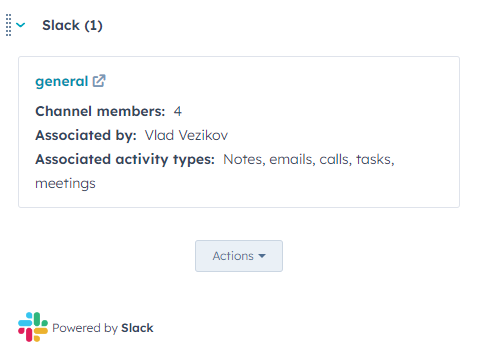Click the Associated by label
The height and width of the screenshot is (363, 477).
(x=86, y=135)
